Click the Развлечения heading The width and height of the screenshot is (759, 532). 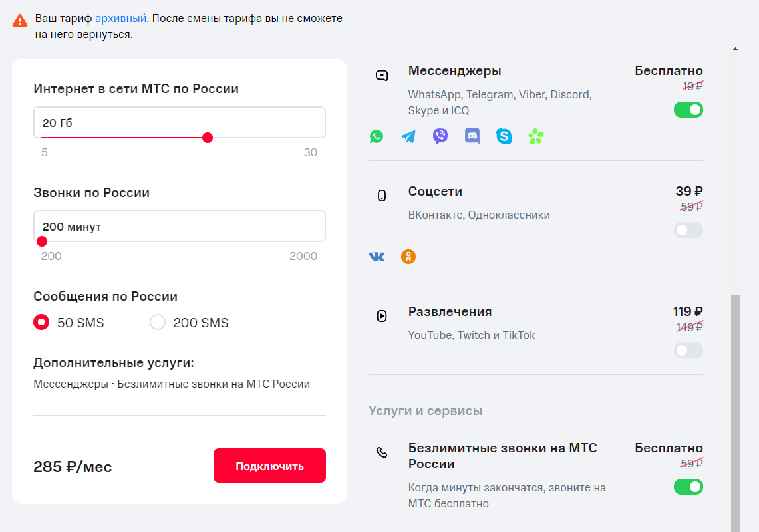click(450, 311)
